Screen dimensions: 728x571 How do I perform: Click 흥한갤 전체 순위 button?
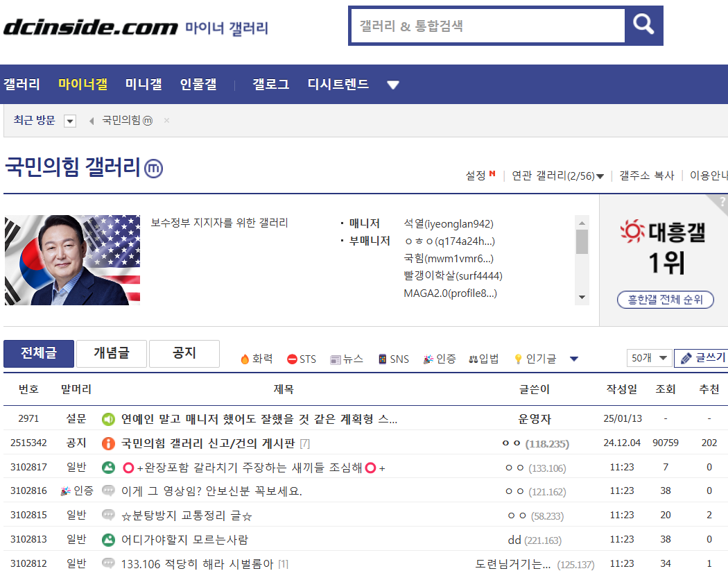(x=666, y=300)
